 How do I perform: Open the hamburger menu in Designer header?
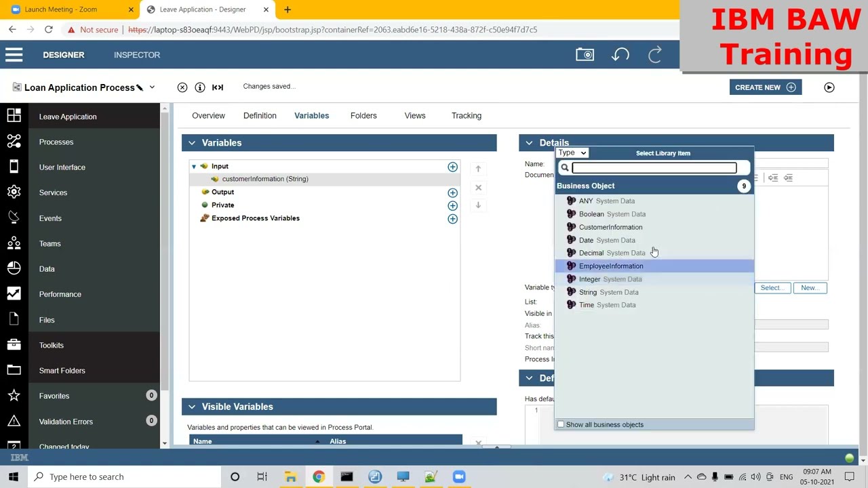[14, 55]
